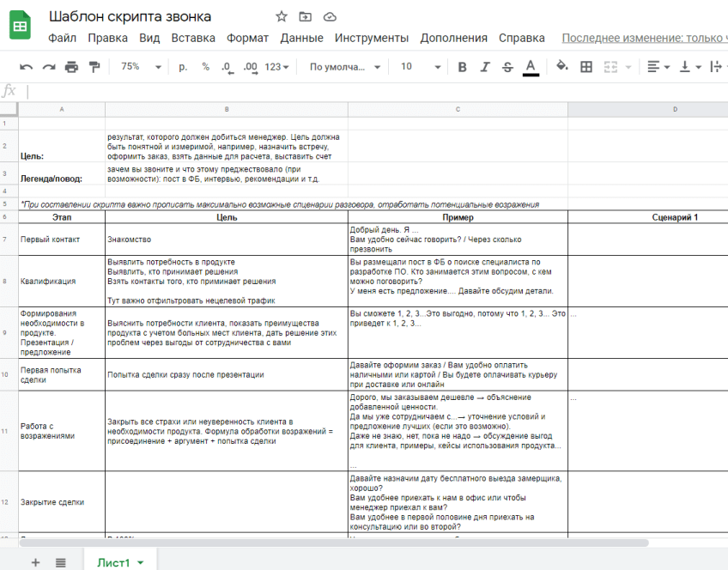The image size is (728, 570).
Task: Toggle bold formatting
Action: click(462, 67)
